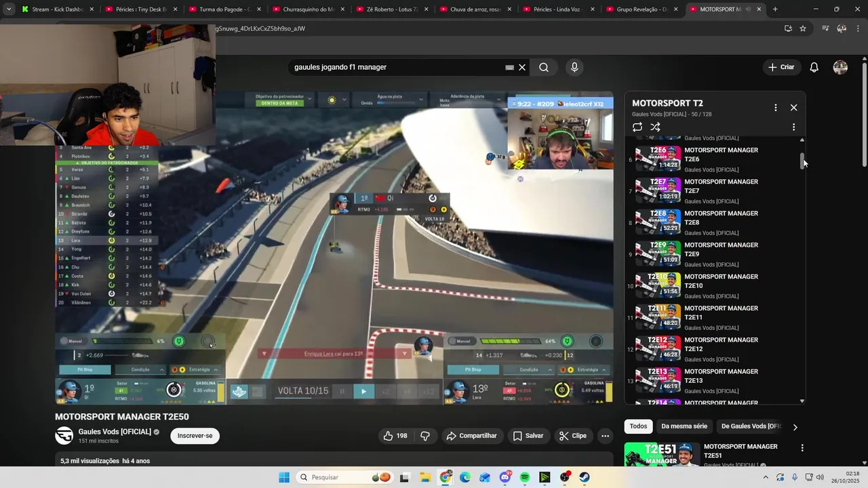Viewport: 868px width, 488px height.
Task: Click the Gaules Vods channel avatar
Action: pos(64,435)
